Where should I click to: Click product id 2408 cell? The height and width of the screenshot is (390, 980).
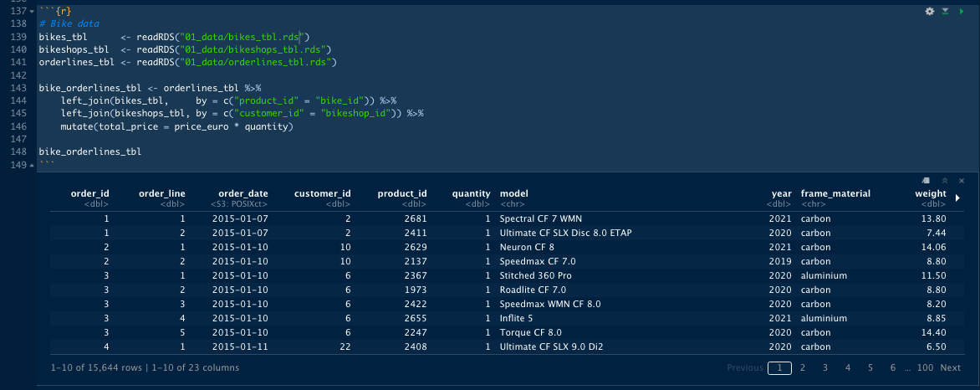point(416,346)
